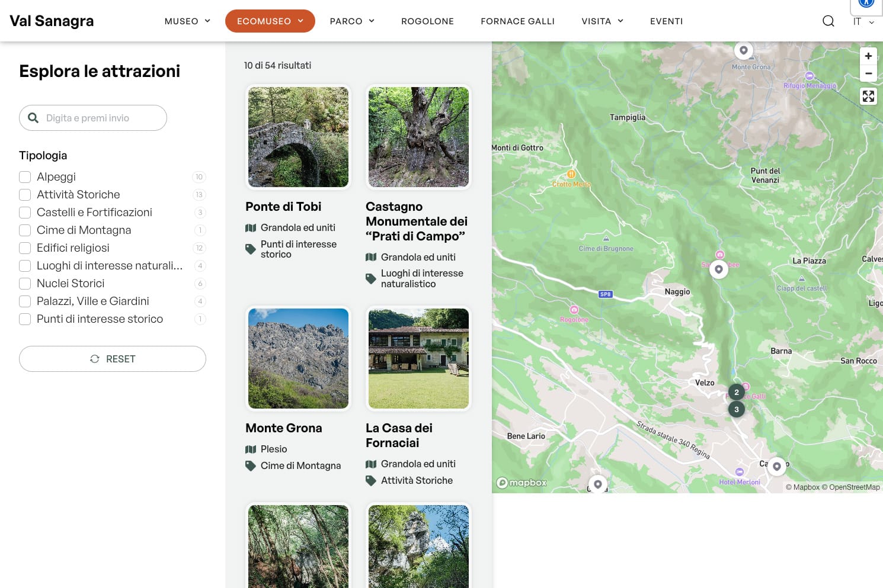Enable the Alpeggi filter checkbox

point(25,177)
